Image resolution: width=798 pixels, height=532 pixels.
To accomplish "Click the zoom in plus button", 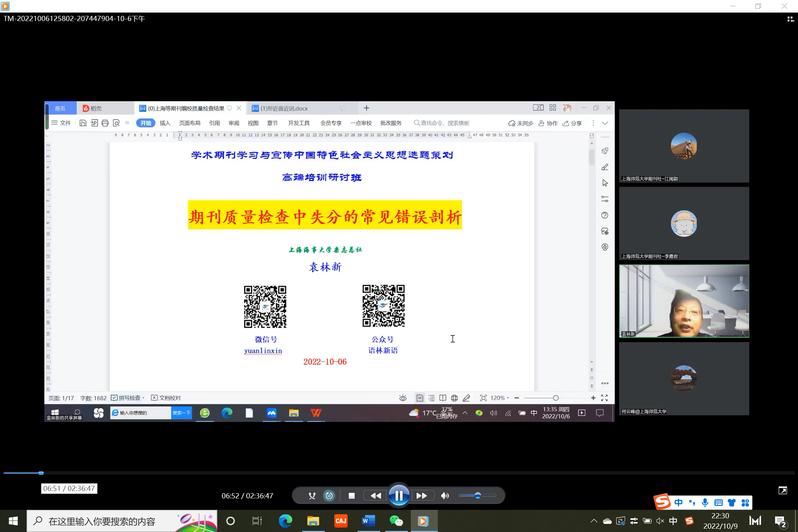I will [x=593, y=398].
